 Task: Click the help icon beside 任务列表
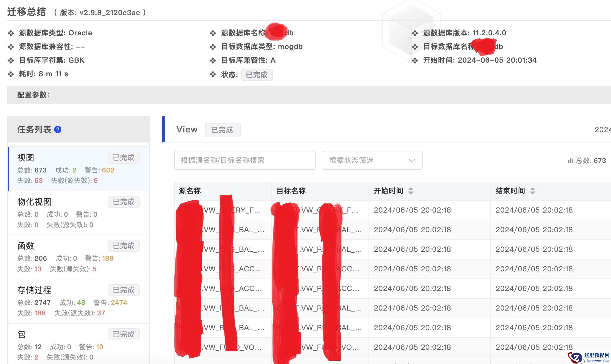pyautogui.click(x=58, y=129)
